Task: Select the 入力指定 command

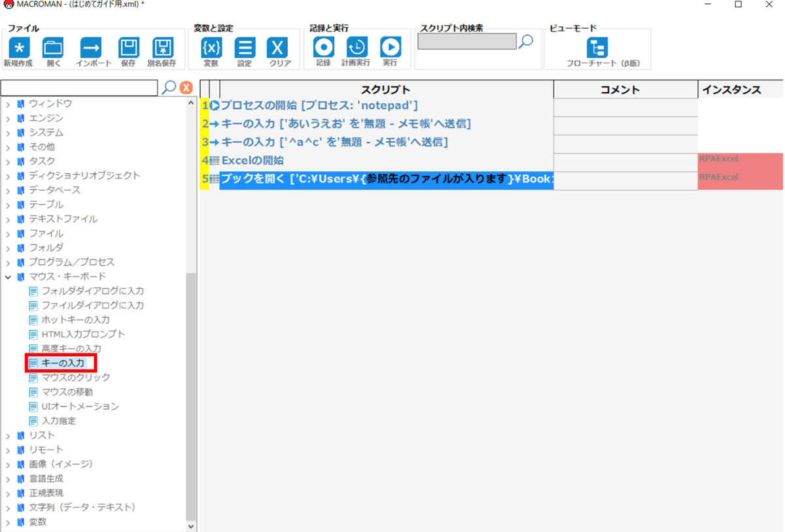Action: (59, 420)
